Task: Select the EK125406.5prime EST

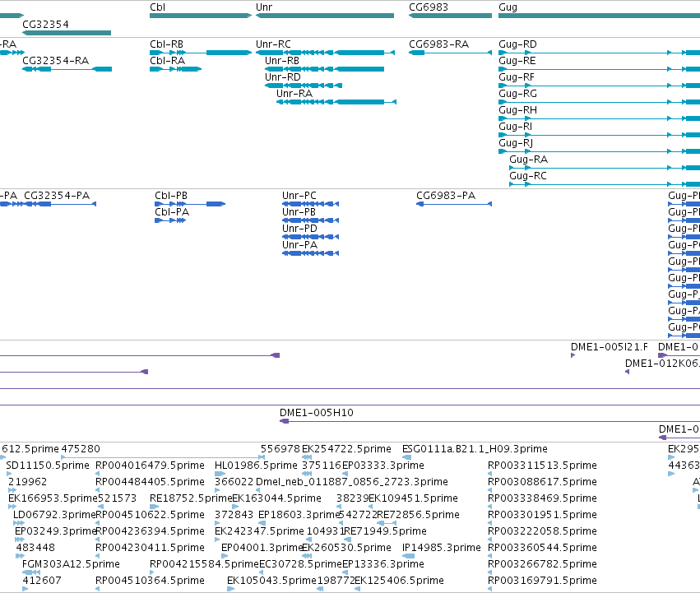Action: [358, 589]
